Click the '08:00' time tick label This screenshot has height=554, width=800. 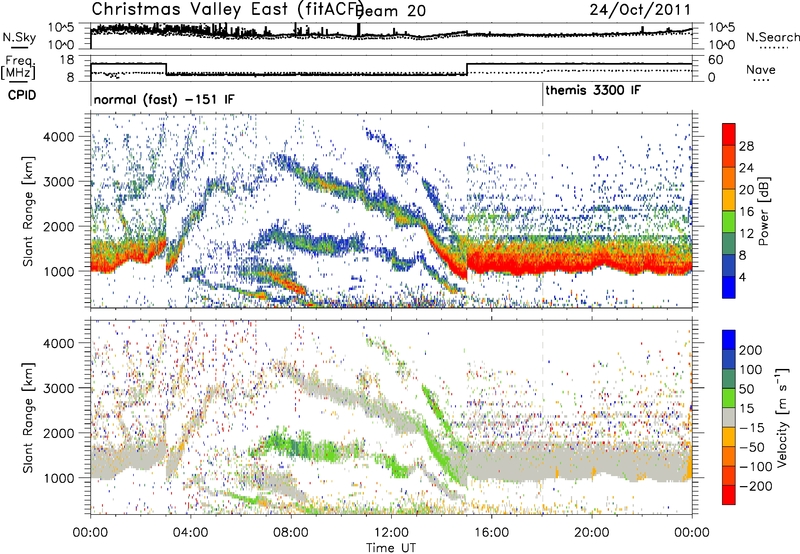point(291,533)
